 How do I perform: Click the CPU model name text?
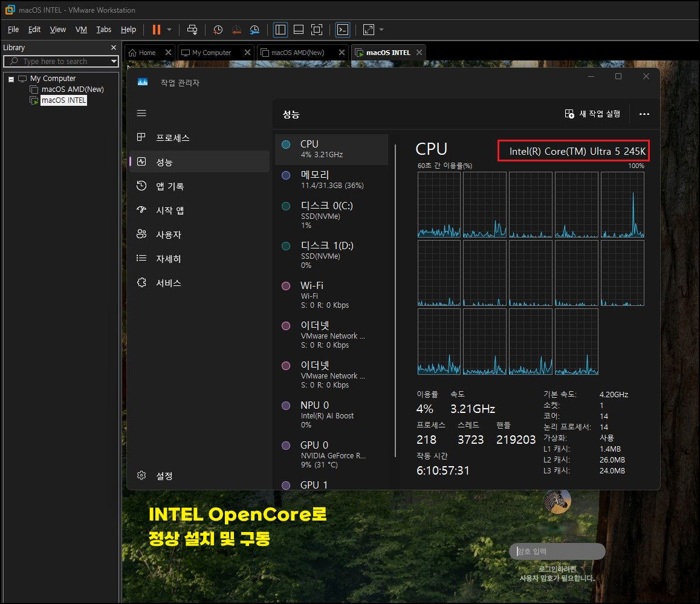(577, 151)
